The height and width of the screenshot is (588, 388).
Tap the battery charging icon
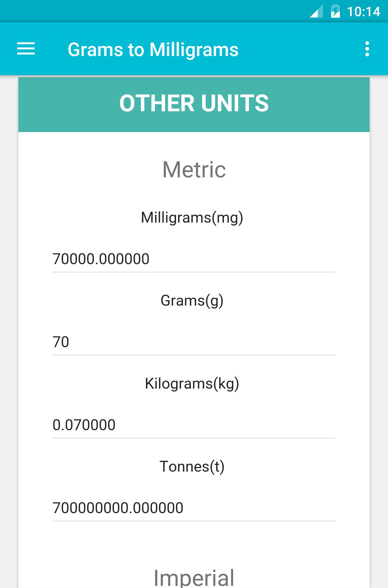335,11
